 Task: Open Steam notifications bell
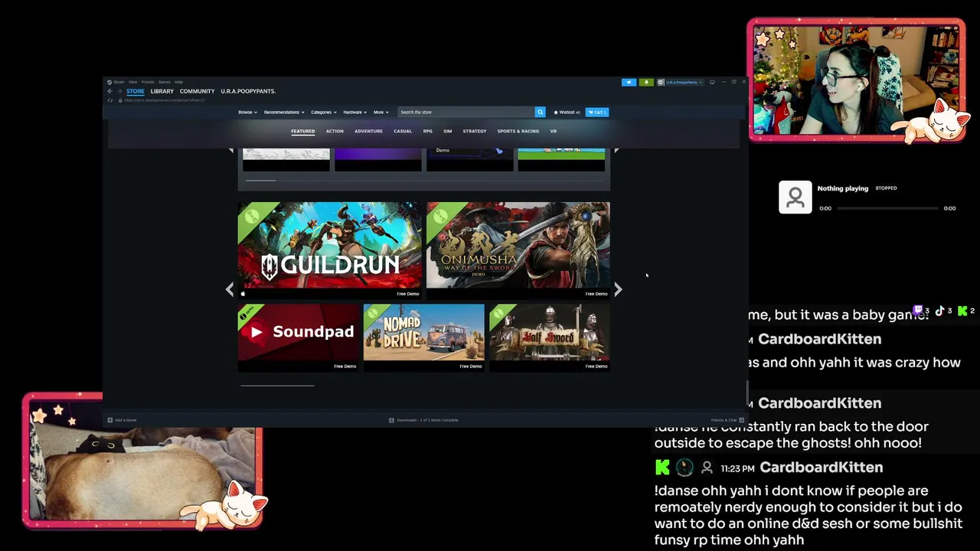click(x=645, y=82)
